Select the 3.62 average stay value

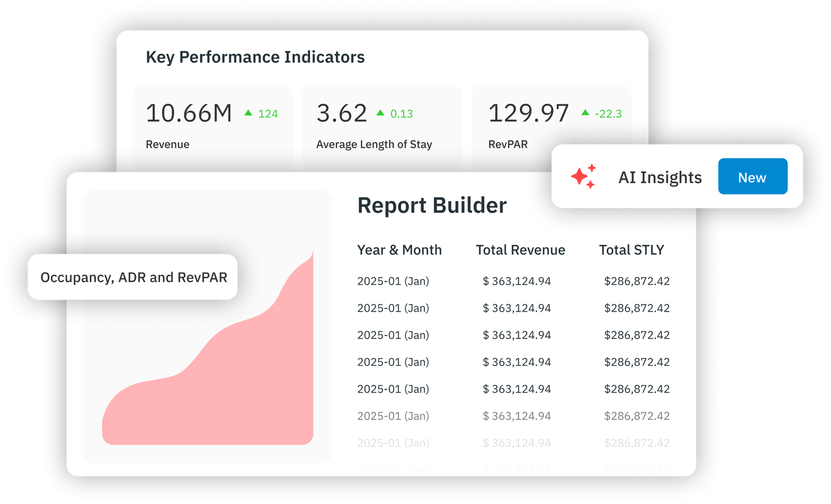342,113
